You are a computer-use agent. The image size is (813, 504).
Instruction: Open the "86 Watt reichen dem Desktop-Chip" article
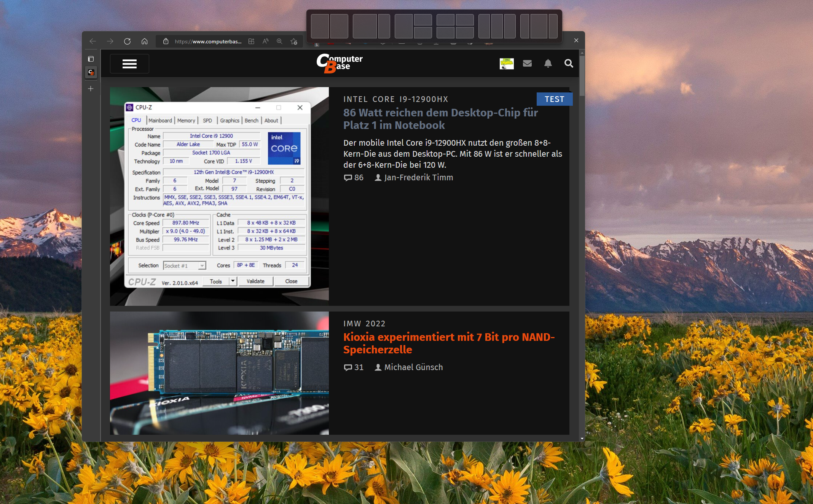click(x=440, y=119)
